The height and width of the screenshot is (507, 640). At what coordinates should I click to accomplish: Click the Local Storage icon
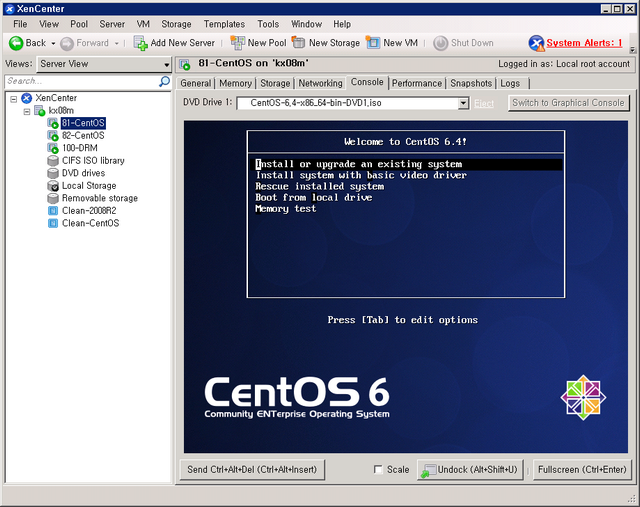[x=53, y=186]
